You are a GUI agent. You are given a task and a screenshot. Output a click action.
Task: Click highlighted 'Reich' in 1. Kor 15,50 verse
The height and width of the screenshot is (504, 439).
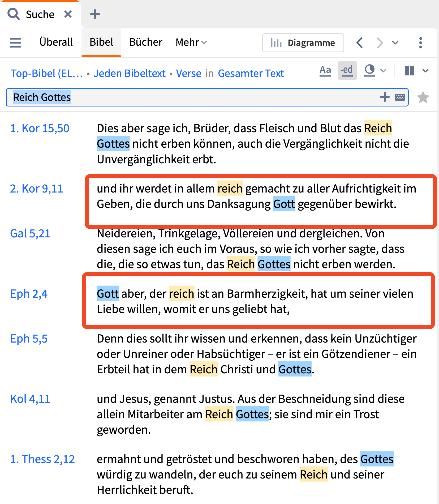pyautogui.click(x=378, y=128)
